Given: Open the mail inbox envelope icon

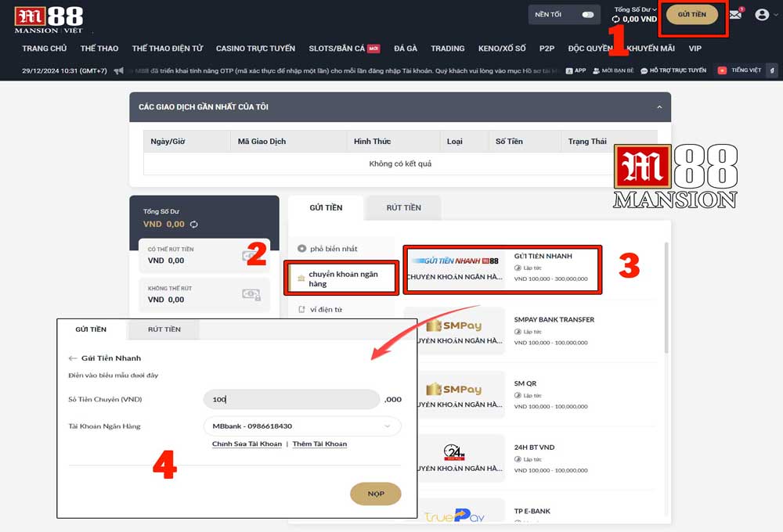Looking at the screenshot, I should tap(735, 15).
